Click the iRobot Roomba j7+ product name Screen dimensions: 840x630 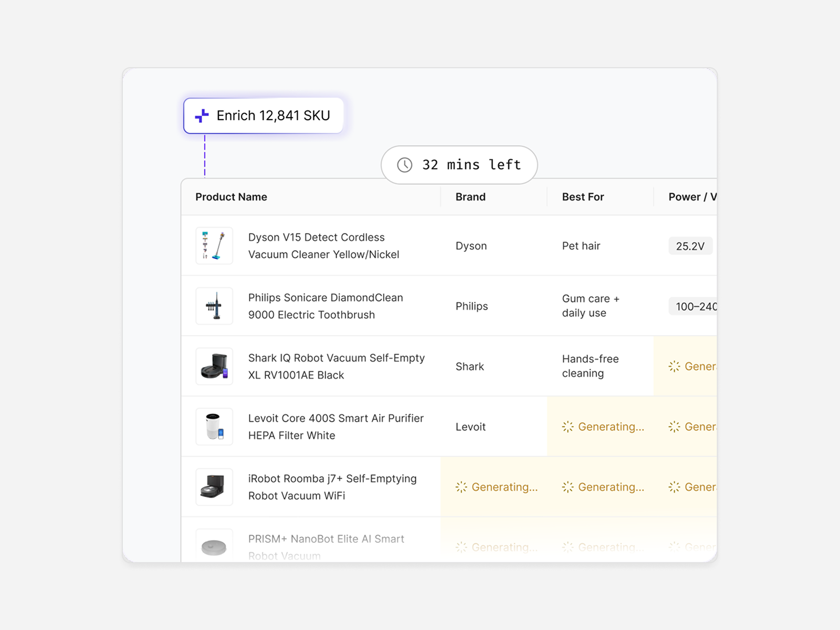tap(332, 487)
